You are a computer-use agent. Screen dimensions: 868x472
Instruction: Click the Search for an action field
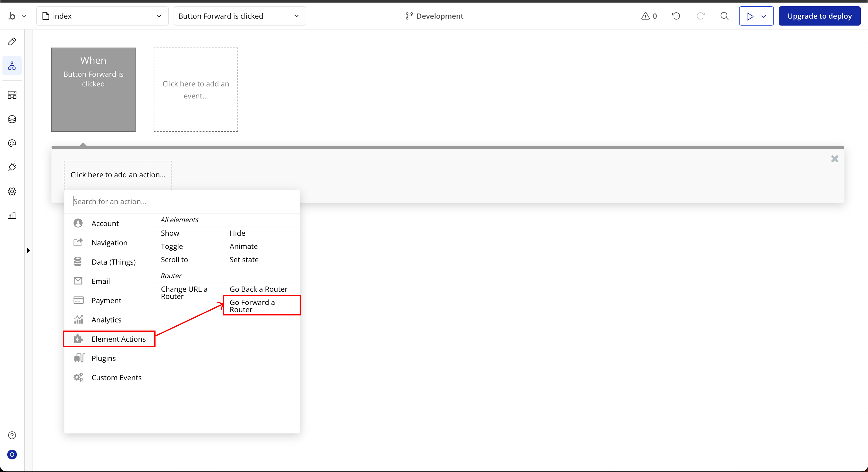182,201
